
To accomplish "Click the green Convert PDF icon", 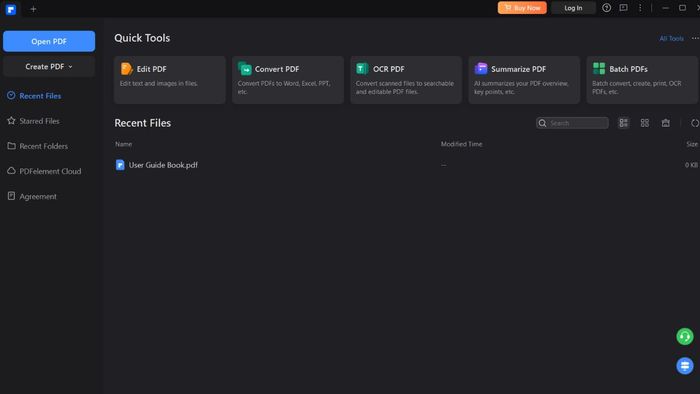I will tap(245, 68).
